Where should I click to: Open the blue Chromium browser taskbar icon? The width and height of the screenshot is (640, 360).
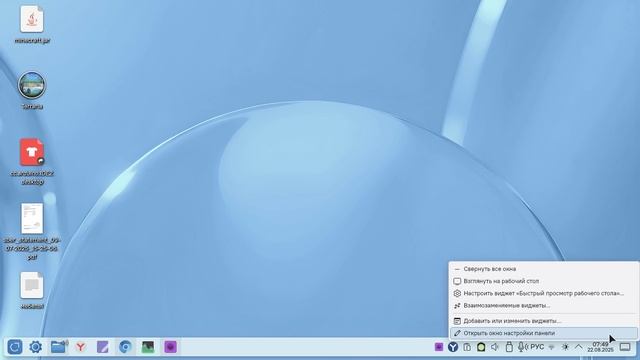(x=125, y=347)
